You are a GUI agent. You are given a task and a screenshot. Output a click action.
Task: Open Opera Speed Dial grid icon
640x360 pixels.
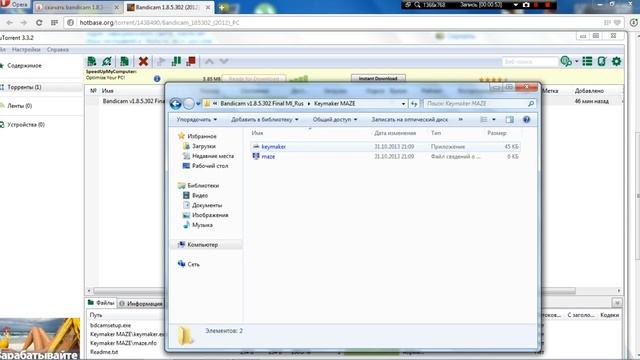pos(54,23)
